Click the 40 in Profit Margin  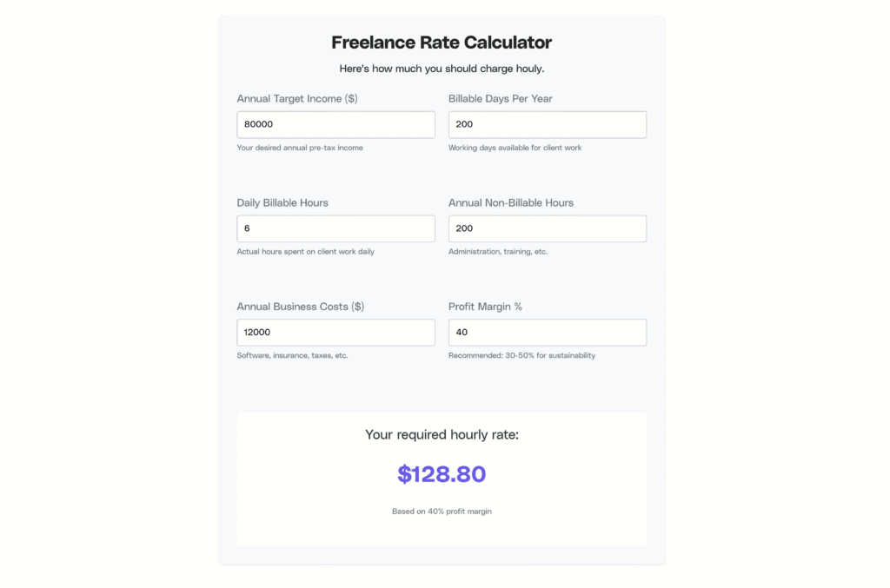tap(459, 332)
